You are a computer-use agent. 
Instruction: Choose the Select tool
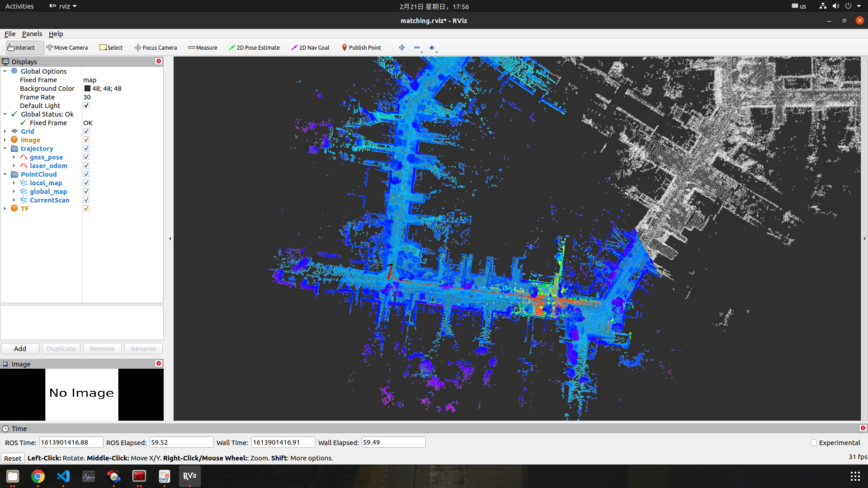tap(111, 47)
